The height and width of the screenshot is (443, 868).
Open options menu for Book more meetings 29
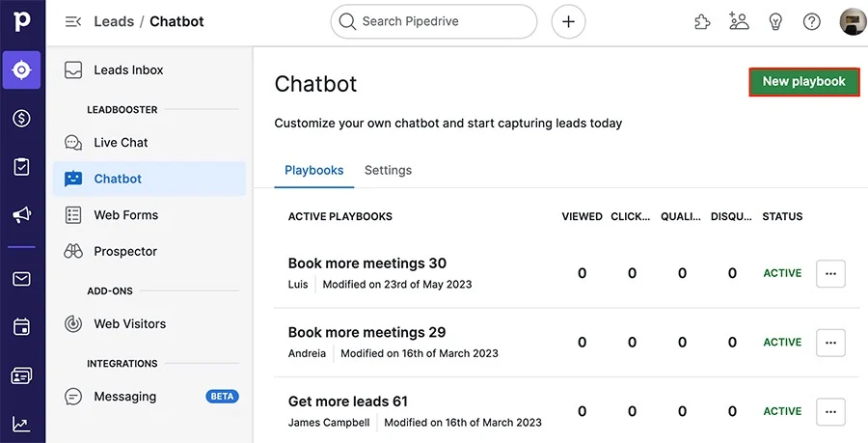pyautogui.click(x=830, y=343)
